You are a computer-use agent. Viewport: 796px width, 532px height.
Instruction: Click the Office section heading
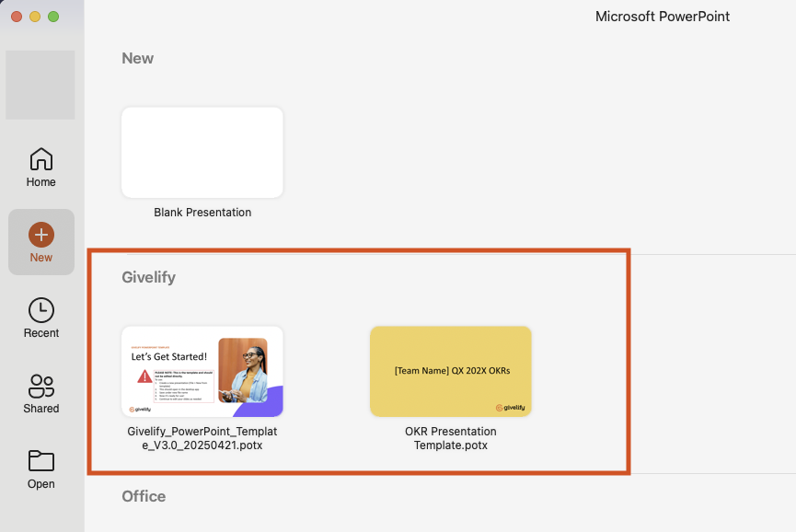[x=144, y=496]
